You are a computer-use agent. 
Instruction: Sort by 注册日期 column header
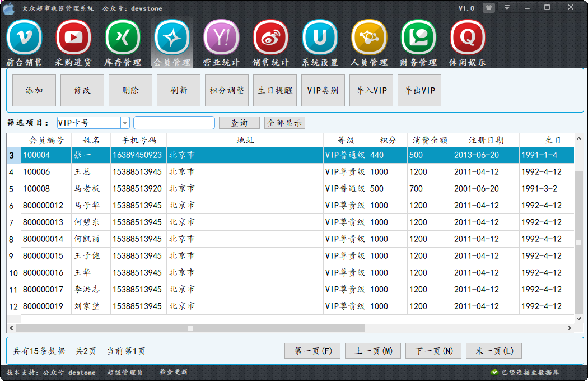pos(486,140)
